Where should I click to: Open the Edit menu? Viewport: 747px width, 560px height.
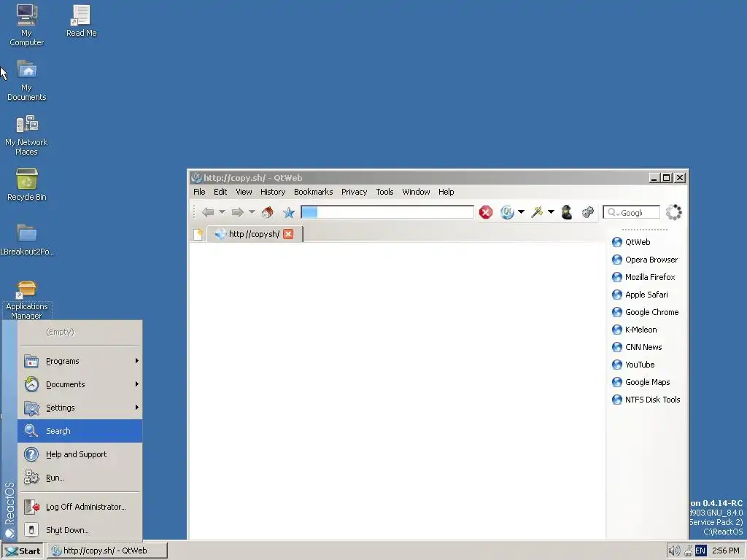(220, 192)
